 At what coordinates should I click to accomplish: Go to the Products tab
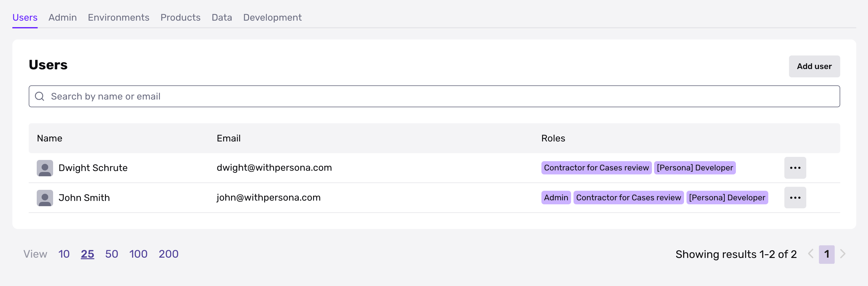180,18
